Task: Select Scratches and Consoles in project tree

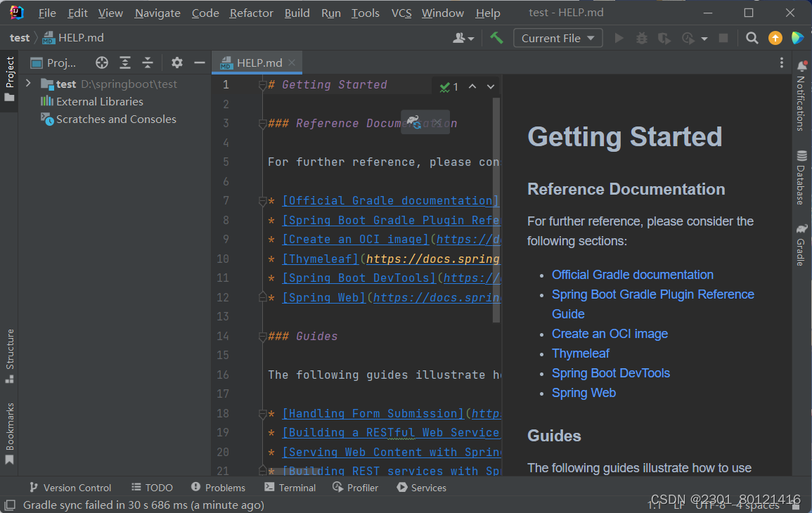Action: tap(108, 119)
